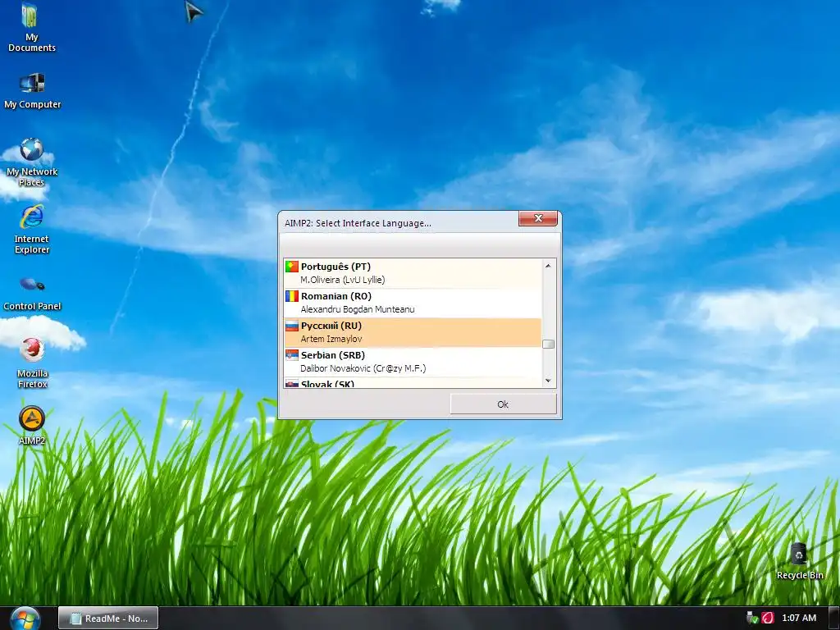Open ReadMe Notepad taskbar button
The height and width of the screenshot is (630, 840).
(108, 619)
